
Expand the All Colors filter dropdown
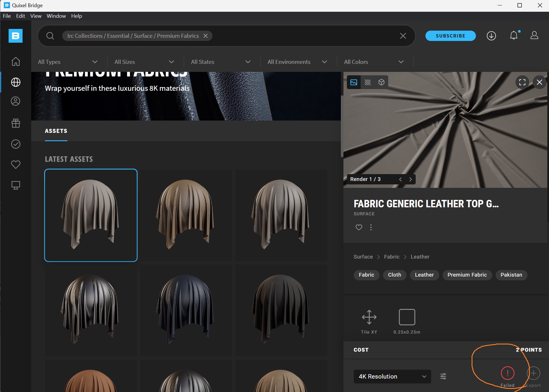click(374, 62)
